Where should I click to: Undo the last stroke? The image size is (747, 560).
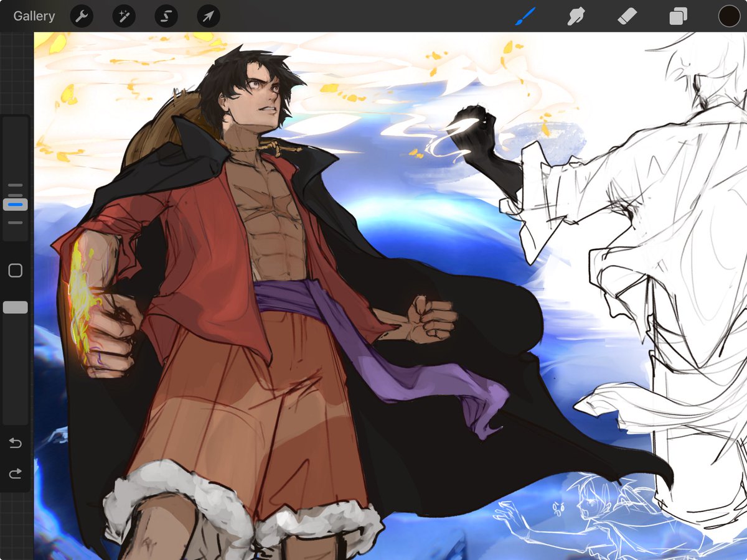(16, 443)
